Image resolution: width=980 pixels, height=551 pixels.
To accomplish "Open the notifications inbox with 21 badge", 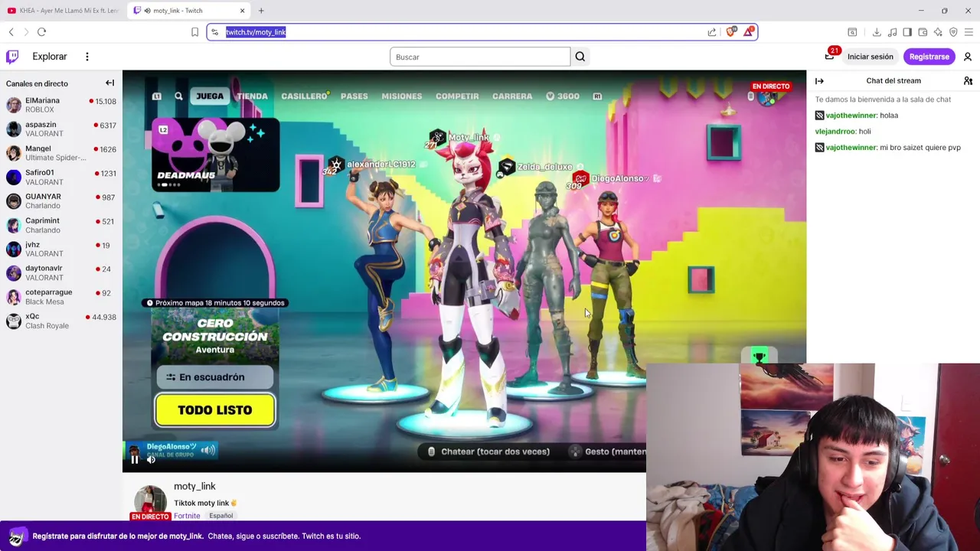I will click(829, 57).
